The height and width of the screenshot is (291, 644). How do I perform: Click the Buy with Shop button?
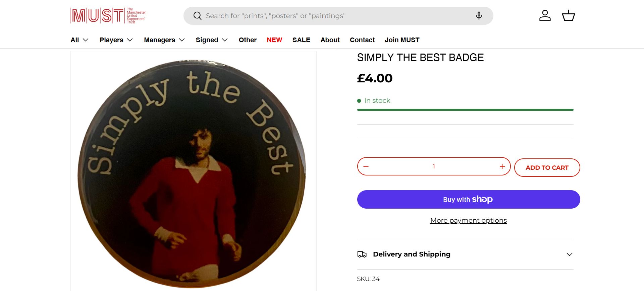[468, 200]
